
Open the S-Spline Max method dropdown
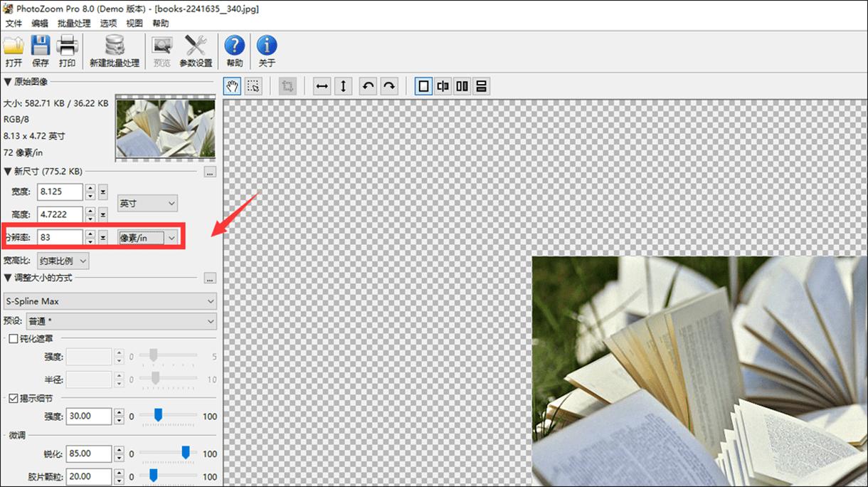(110, 301)
